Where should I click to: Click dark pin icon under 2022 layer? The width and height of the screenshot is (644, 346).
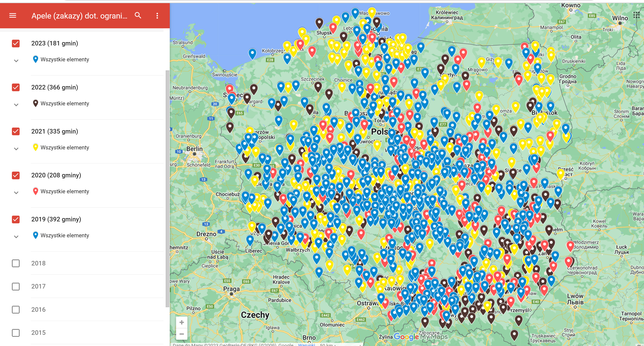[x=36, y=103]
